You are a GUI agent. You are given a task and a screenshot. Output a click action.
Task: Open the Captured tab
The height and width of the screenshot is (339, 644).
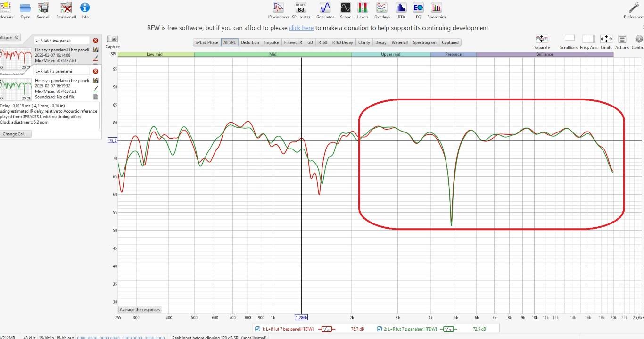tap(450, 42)
